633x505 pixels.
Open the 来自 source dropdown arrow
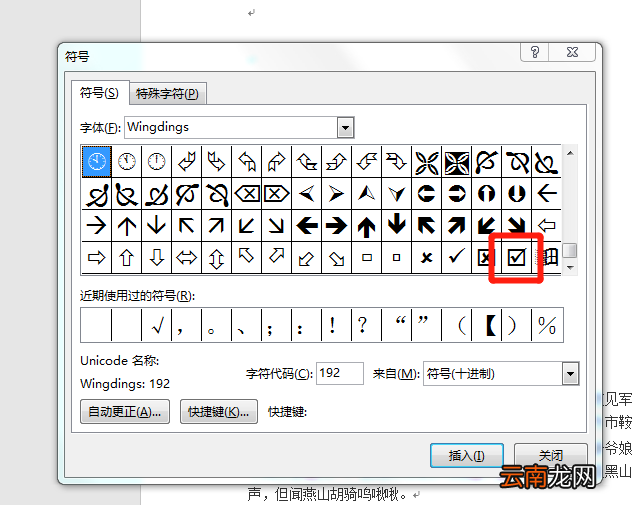570,373
